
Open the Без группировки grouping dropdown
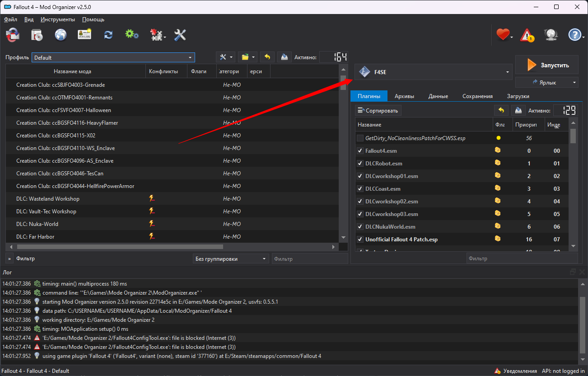[231, 259]
